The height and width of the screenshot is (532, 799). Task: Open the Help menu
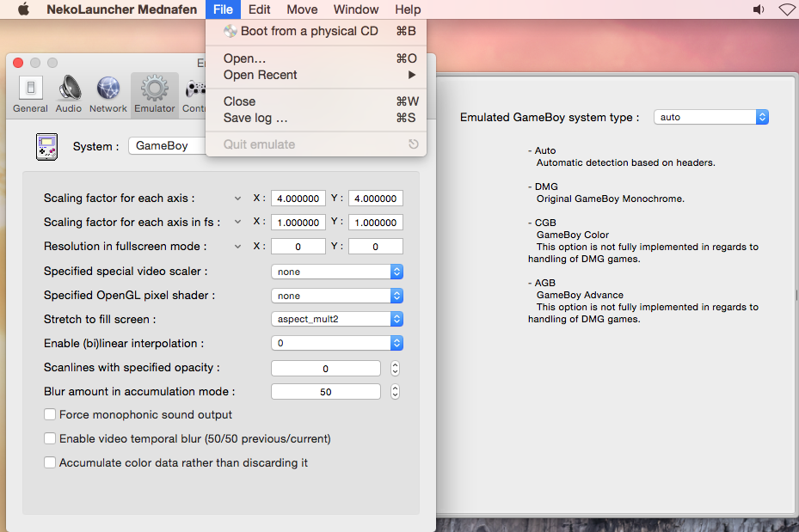pos(408,9)
